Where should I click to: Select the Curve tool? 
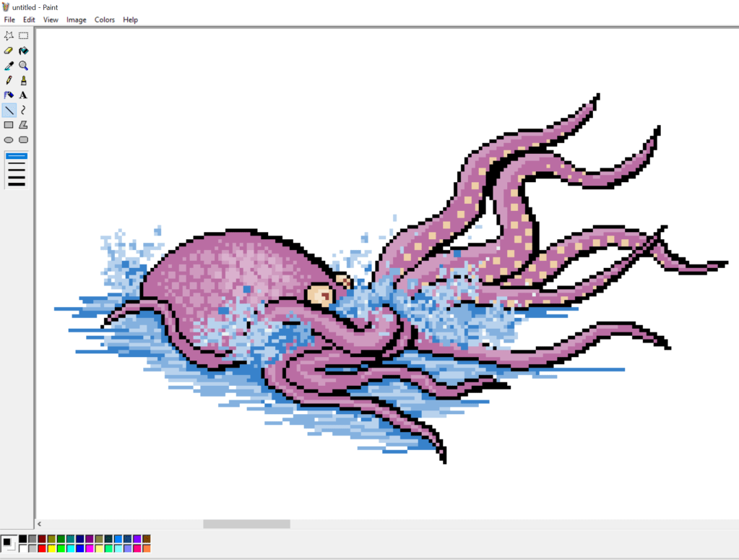coord(23,110)
